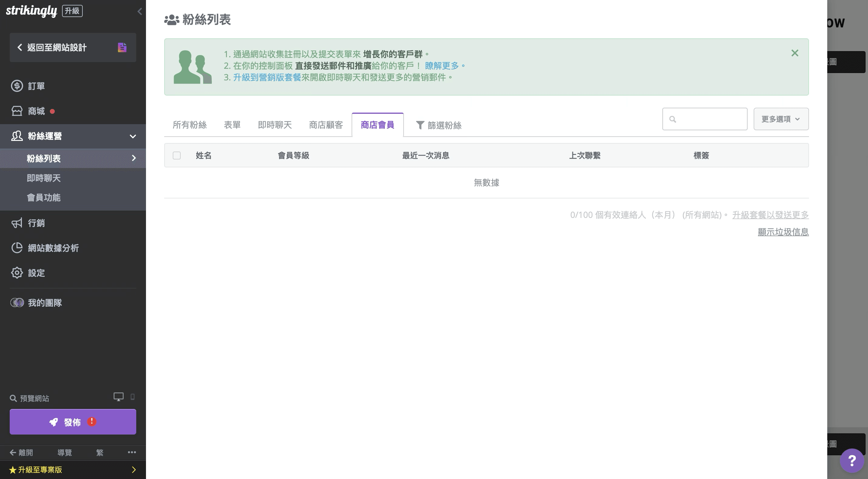Click the 我的團隊 avatar icon
868x479 pixels.
coord(17,302)
